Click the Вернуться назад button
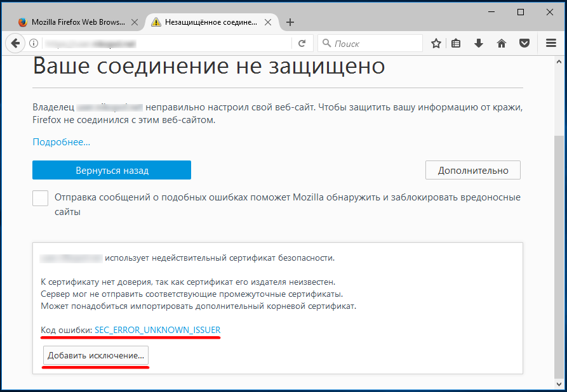Viewport: 567px width, 392px height. (112, 170)
